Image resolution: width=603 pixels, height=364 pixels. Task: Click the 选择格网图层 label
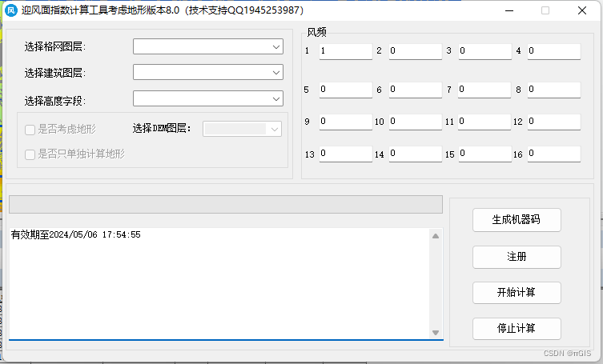coord(55,47)
